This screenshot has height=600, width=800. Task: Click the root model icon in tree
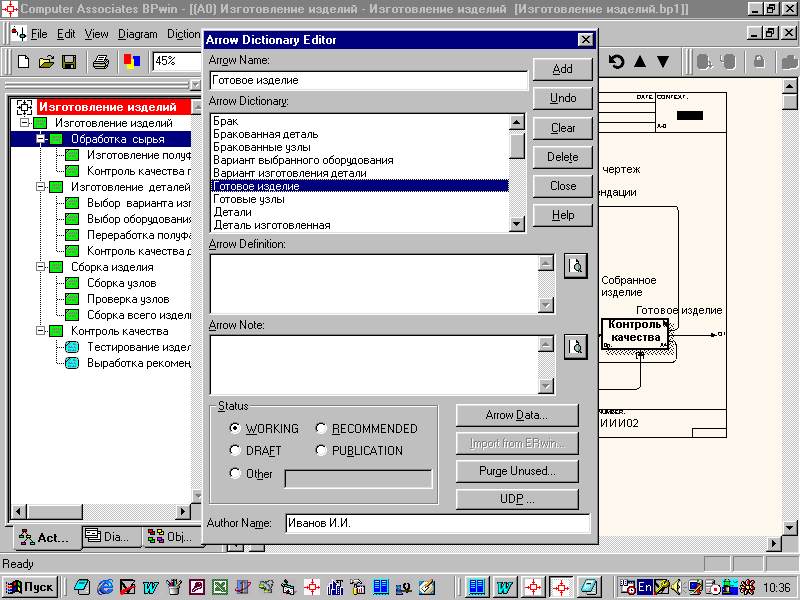click(x=24, y=107)
